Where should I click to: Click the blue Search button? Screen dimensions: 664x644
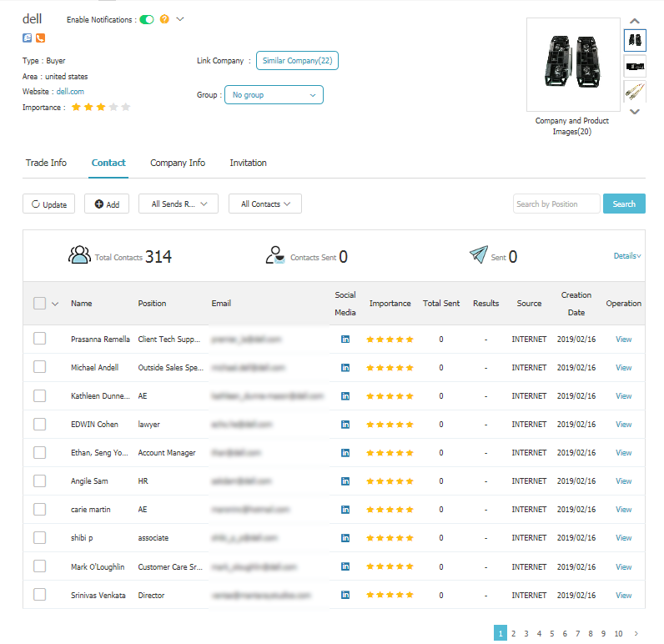[624, 204]
